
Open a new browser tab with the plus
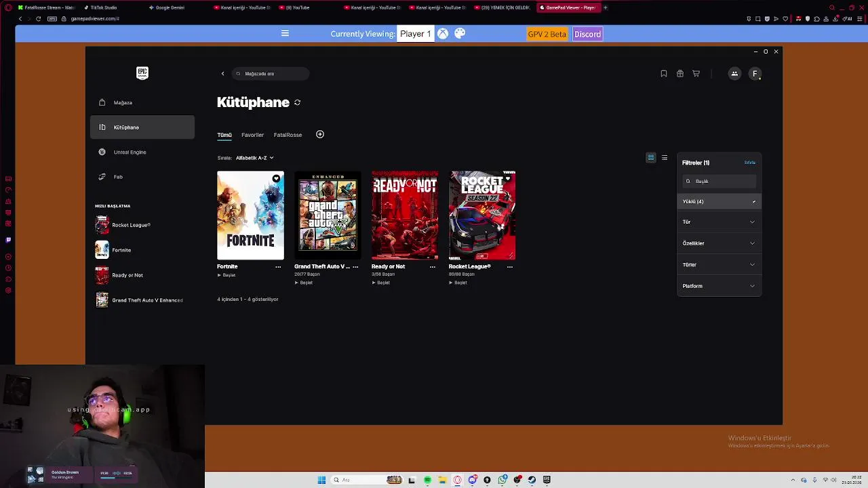[606, 7]
